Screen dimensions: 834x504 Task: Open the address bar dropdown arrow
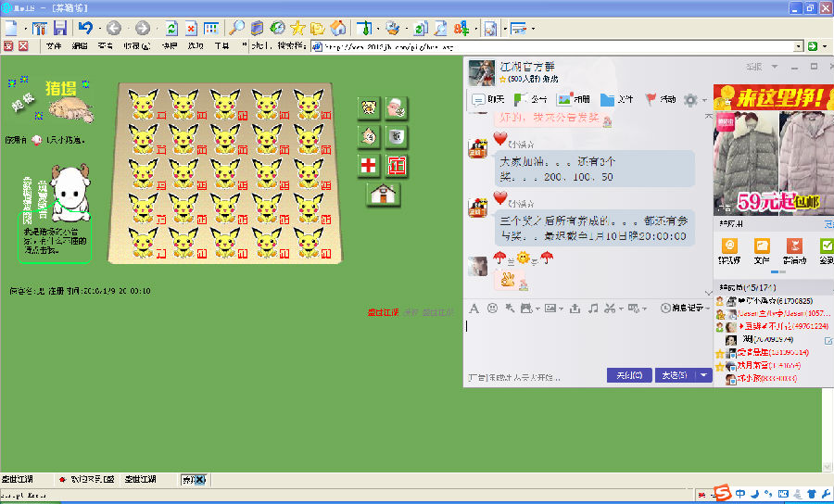[799, 46]
